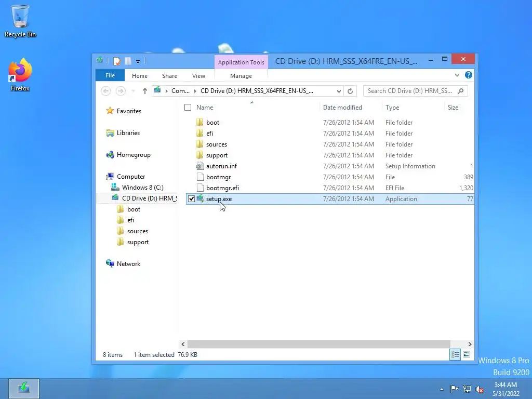
Task: Open the Help question mark icon
Action: (x=469, y=75)
